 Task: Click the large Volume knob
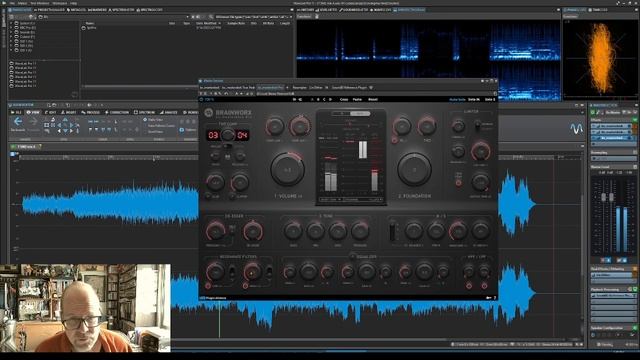(x=287, y=169)
